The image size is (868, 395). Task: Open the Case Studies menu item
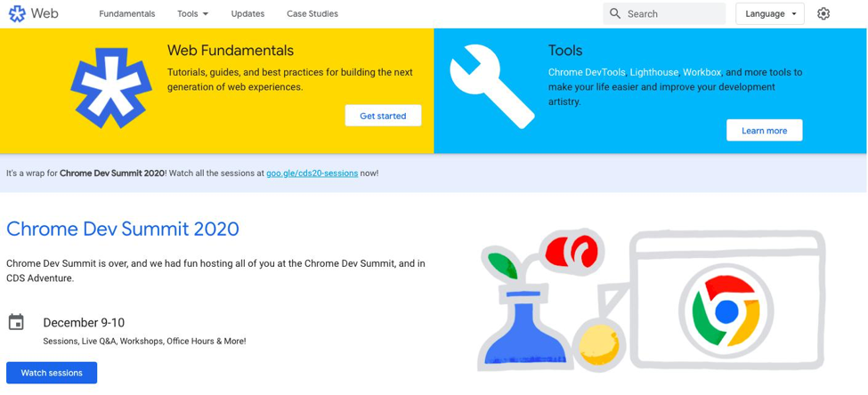pyautogui.click(x=312, y=14)
